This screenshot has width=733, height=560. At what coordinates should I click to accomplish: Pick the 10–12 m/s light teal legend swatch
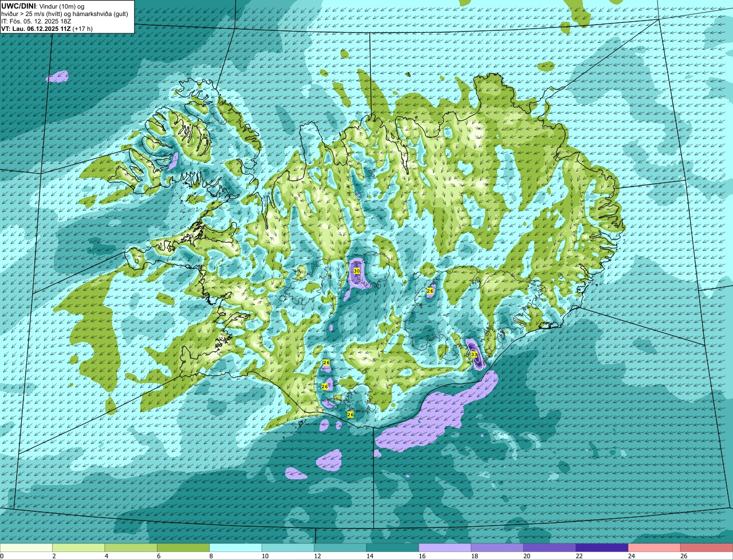[288, 548]
